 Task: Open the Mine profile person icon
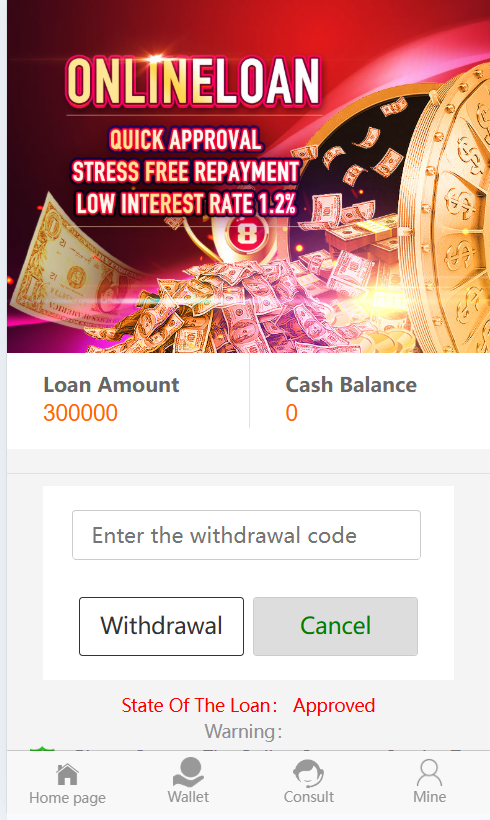pos(429,773)
